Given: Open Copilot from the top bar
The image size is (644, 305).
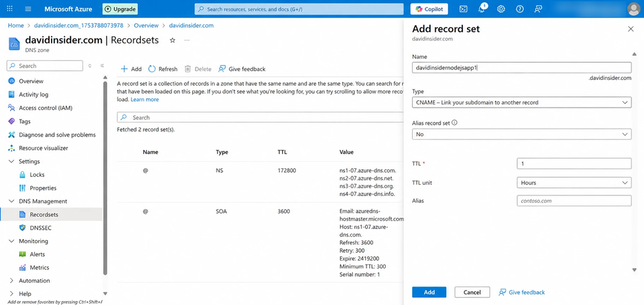Looking at the screenshot, I should (429, 9).
